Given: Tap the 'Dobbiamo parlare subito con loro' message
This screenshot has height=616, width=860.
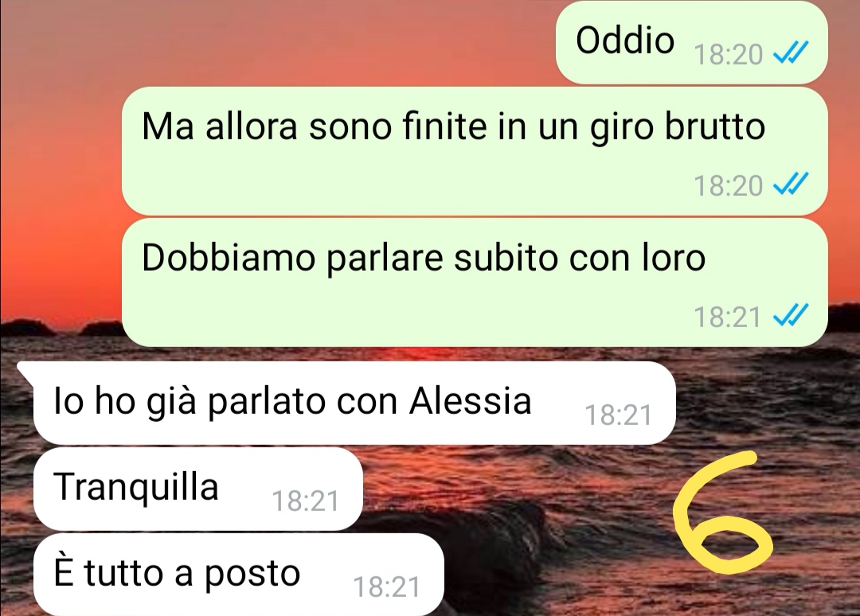Looking at the screenshot, I should [x=475, y=283].
